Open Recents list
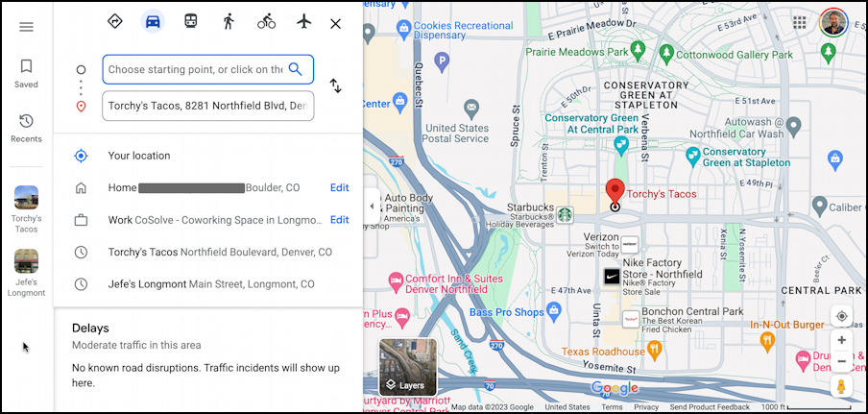 point(26,129)
